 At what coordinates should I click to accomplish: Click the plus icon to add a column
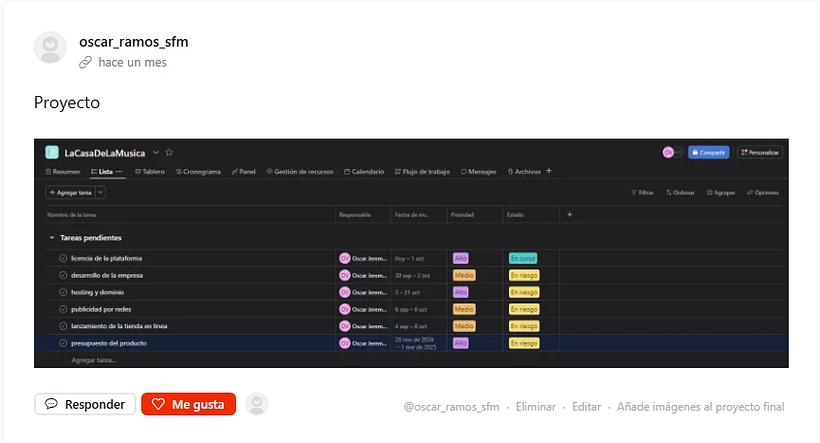click(x=569, y=214)
